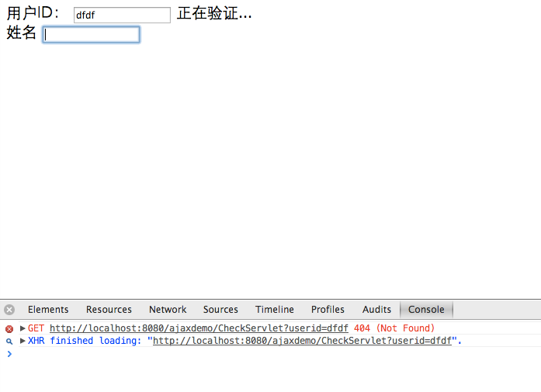541x392 pixels.
Task: Open the Audits tab
Action: coord(376,310)
